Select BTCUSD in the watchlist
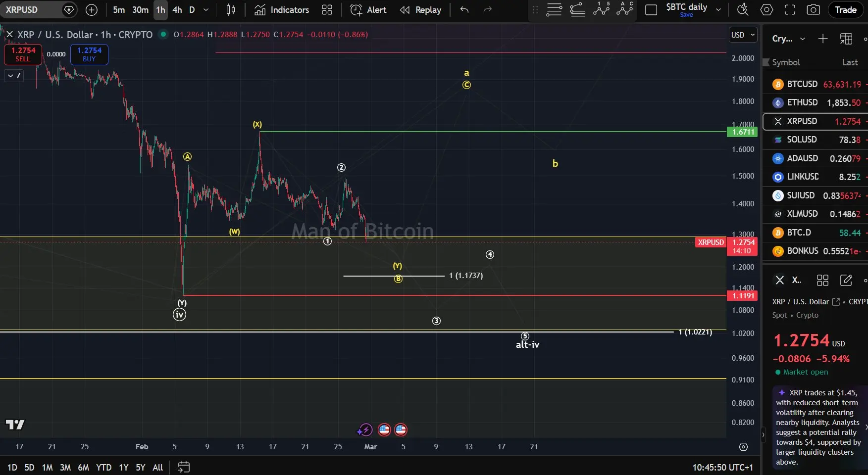Image resolution: width=868 pixels, height=475 pixels. point(815,84)
